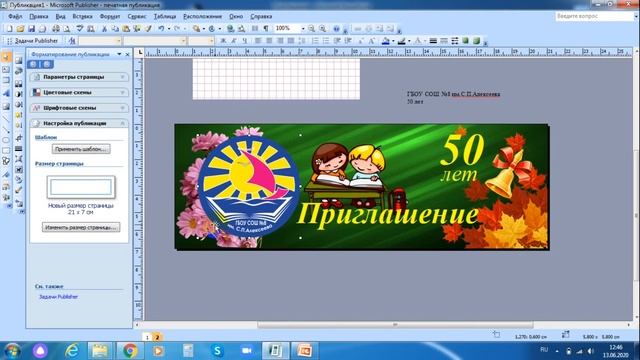Select the Picture Frame tool

coord(6,107)
